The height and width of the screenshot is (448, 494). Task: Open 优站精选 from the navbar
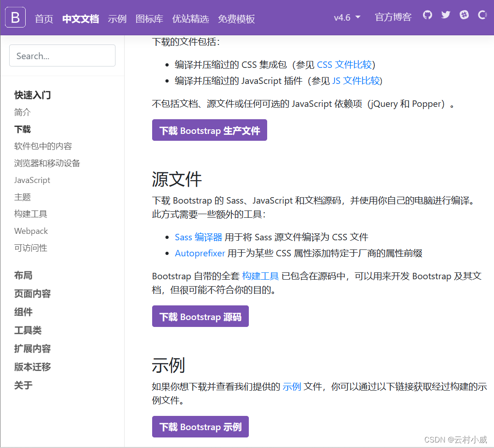pyautogui.click(x=191, y=19)
